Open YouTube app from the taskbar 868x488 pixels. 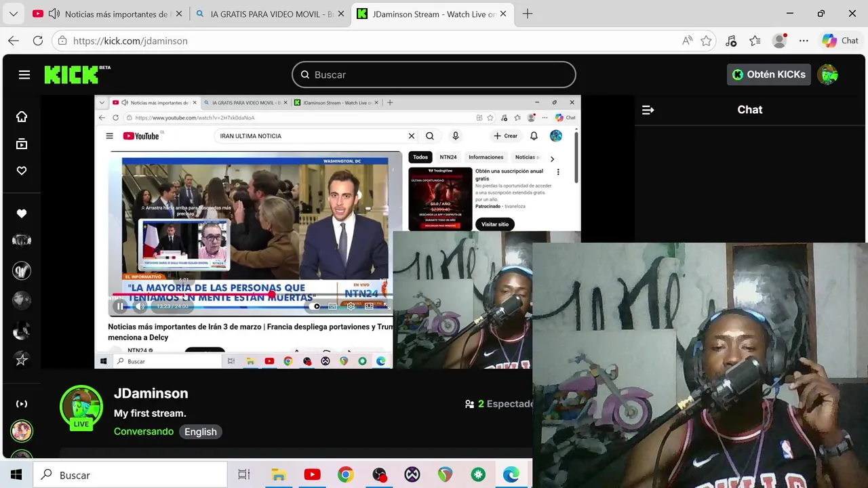312,475
